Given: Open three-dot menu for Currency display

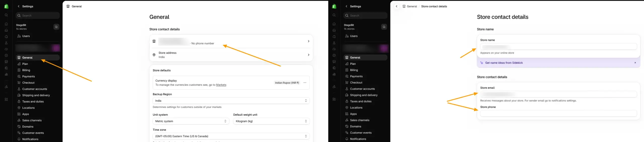Looking at the screenshot, I should [x=305, y=83].
